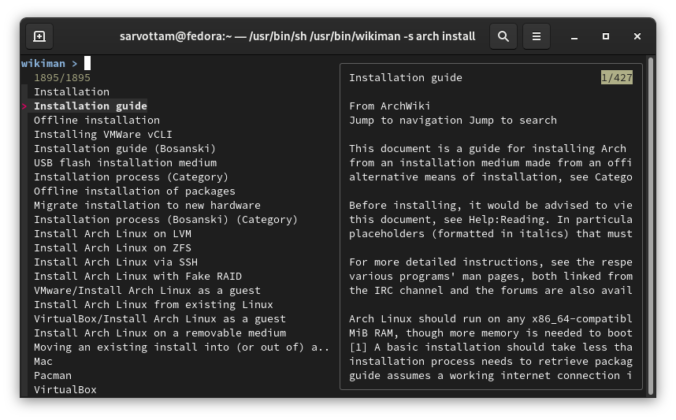676x420 pixels.
Task: Click the 1/427 preview line indicator
Action: click(617, 78)
